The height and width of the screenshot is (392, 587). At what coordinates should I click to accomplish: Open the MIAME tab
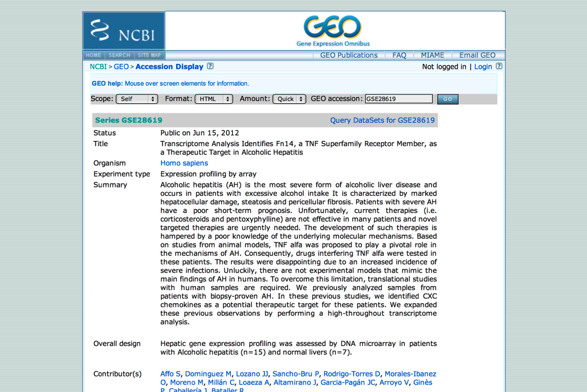tap(433, 55)
